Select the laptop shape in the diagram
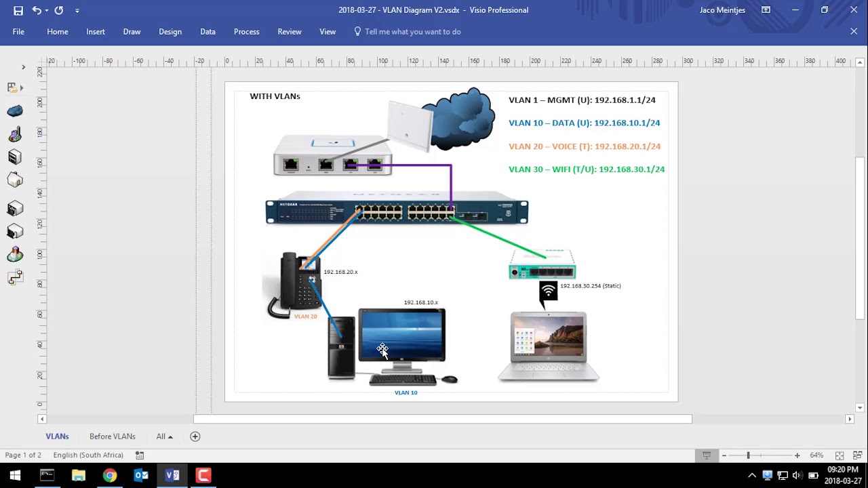 tap(549, 347)
